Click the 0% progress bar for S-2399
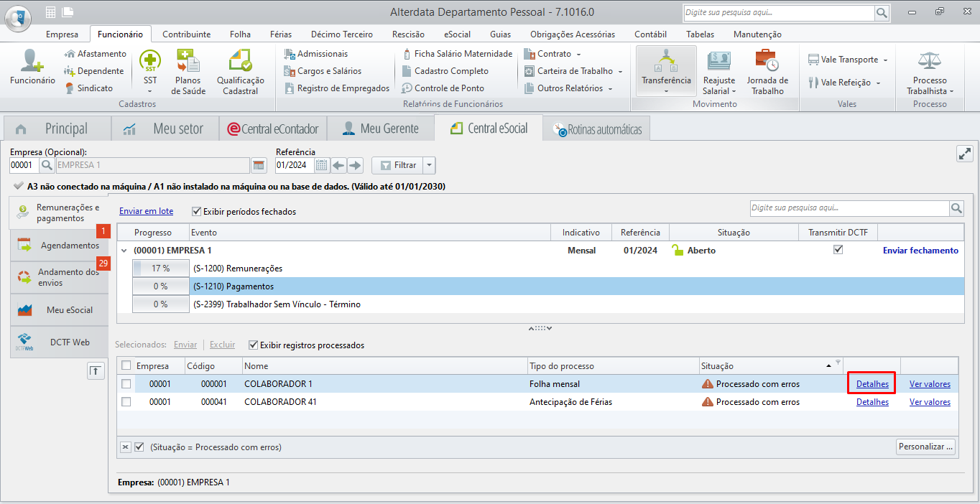 160,304
